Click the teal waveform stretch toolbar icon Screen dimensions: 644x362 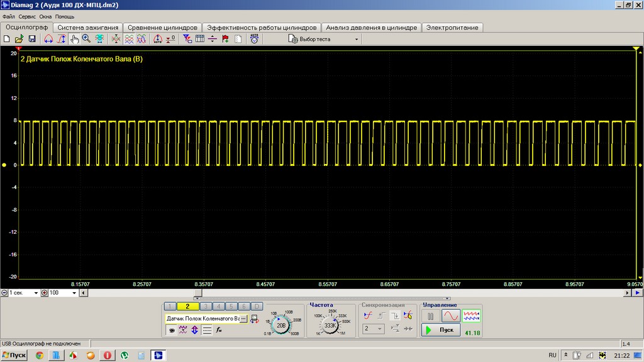tap(99, 39)
